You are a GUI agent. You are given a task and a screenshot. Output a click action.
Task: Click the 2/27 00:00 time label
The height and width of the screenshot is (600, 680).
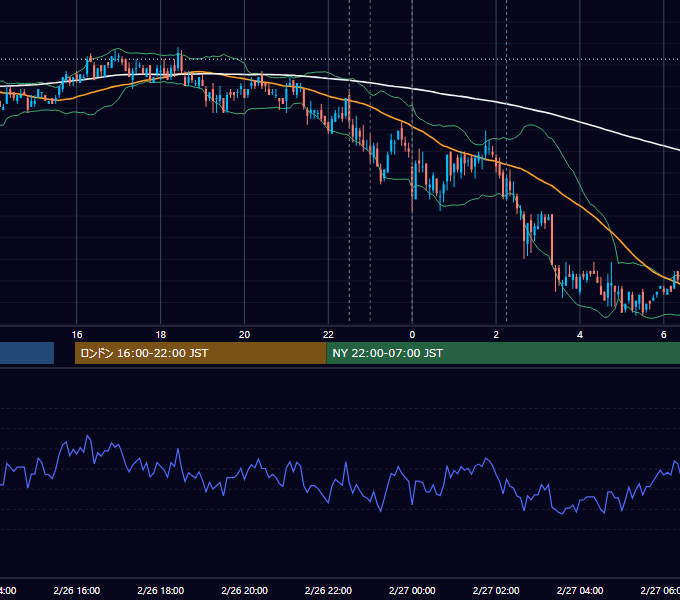[x=412, y=590]
